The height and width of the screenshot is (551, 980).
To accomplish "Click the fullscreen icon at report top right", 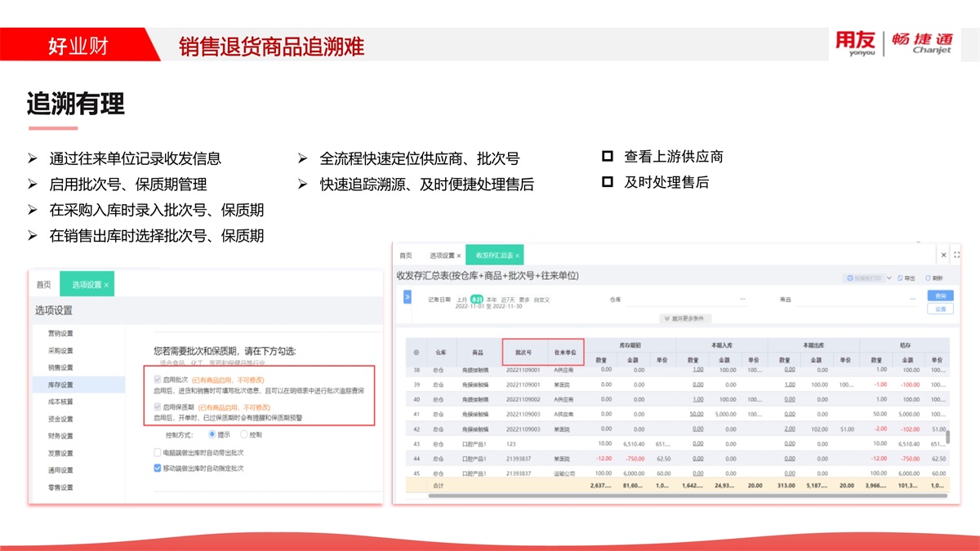I will 956,256.
